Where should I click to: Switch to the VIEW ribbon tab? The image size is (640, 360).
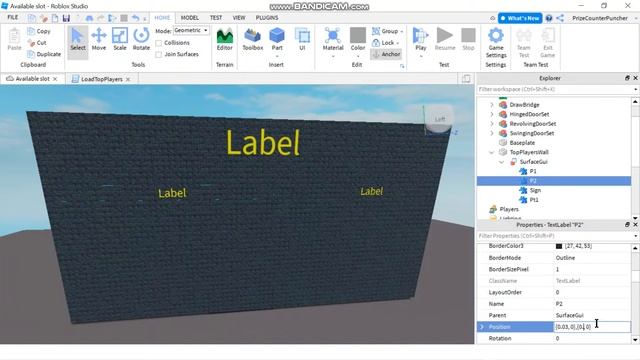239,18
